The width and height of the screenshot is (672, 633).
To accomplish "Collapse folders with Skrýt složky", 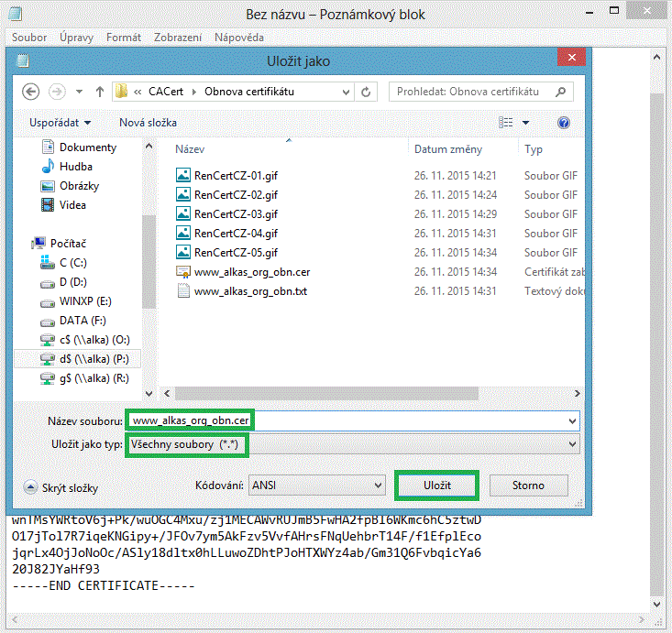I will (61, 488).
